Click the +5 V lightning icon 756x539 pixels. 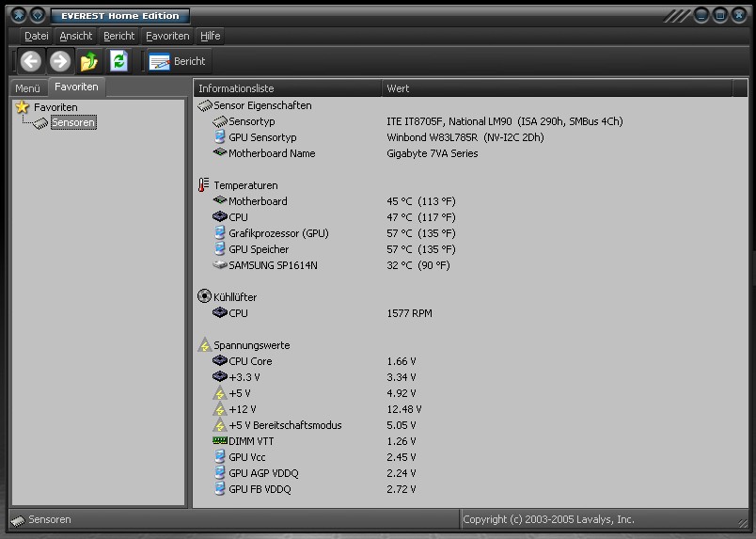pyautogui.click(x=220, y=393)
